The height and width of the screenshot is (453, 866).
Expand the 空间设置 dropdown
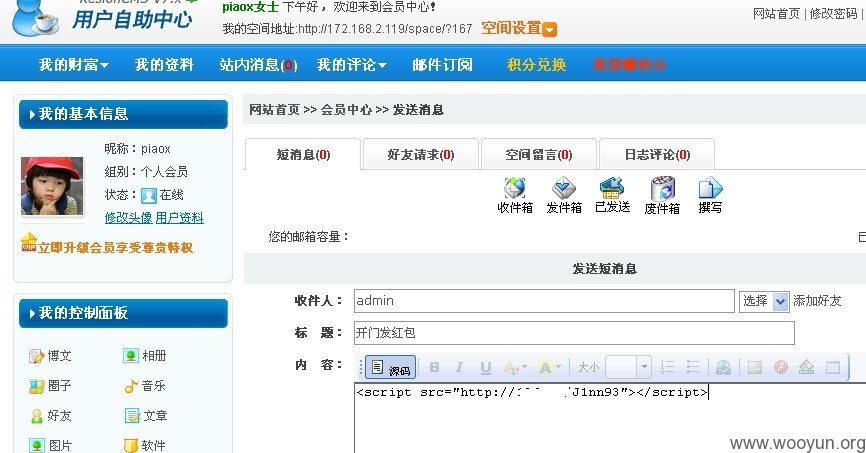(519, 28)
